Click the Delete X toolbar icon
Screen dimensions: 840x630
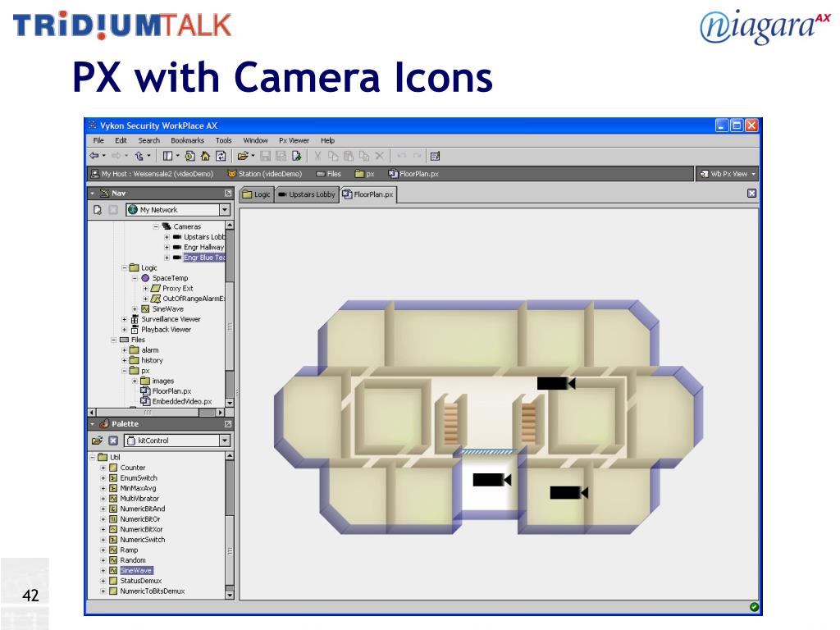(380, 156)
